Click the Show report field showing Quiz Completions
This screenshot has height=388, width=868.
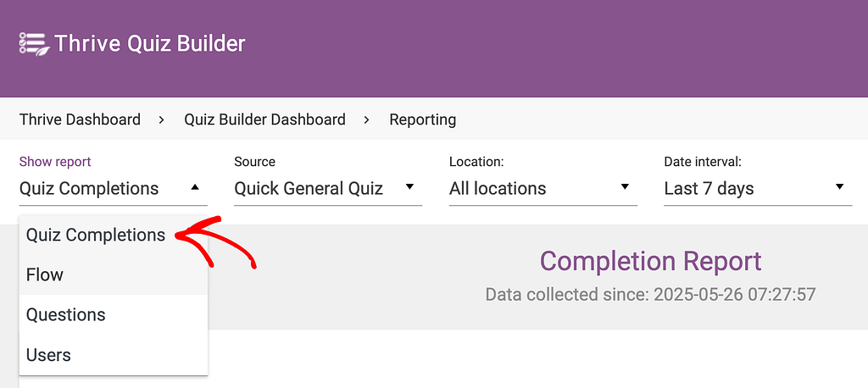click(114, 189)
